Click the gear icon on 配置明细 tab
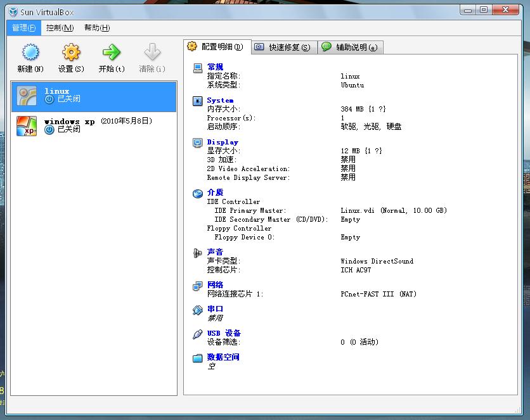 192,46
